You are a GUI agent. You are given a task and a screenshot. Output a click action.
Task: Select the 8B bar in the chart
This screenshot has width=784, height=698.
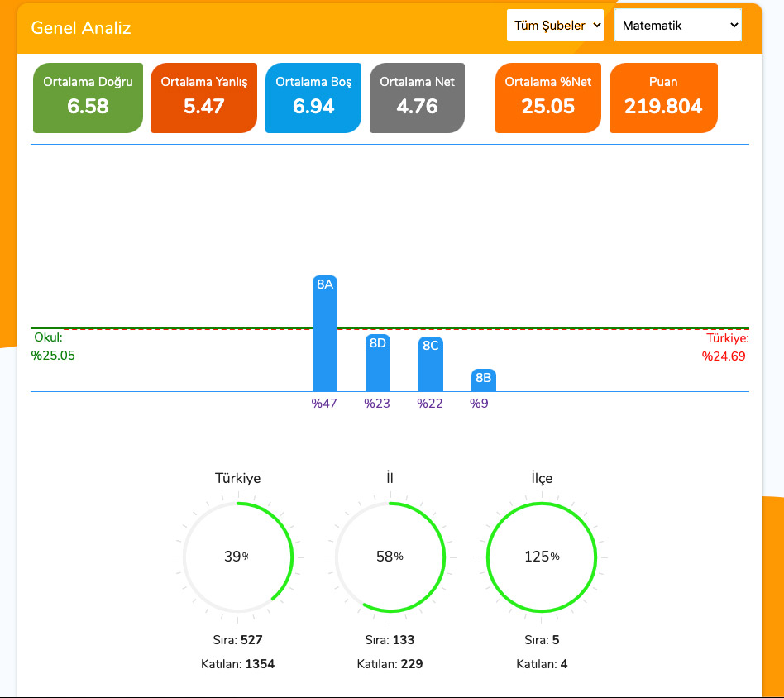click(x=484, y=380)
